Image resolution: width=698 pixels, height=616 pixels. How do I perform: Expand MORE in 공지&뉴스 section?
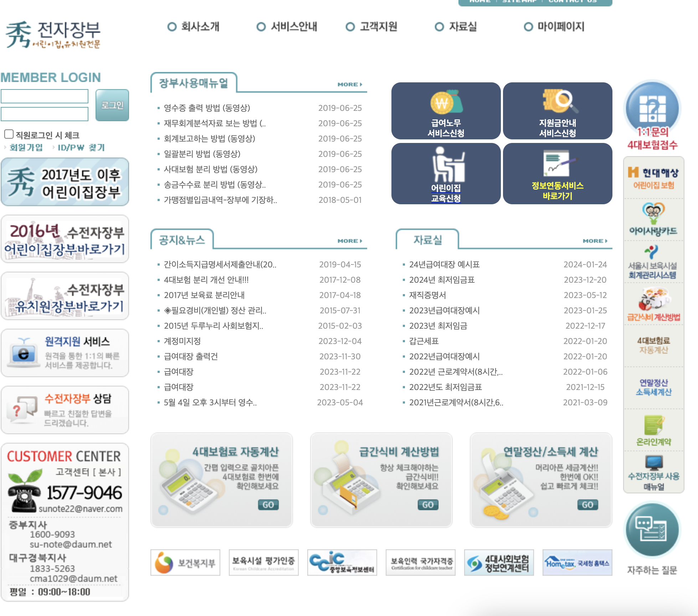click(x=349, y=241)
